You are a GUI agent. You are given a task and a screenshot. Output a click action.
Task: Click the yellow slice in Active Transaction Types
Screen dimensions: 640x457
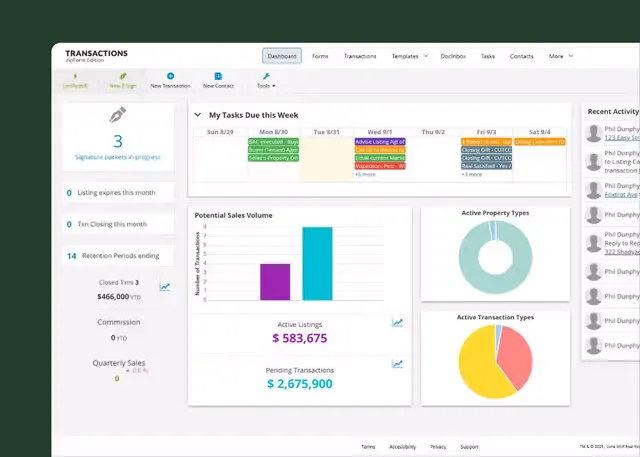pos(478,363)
